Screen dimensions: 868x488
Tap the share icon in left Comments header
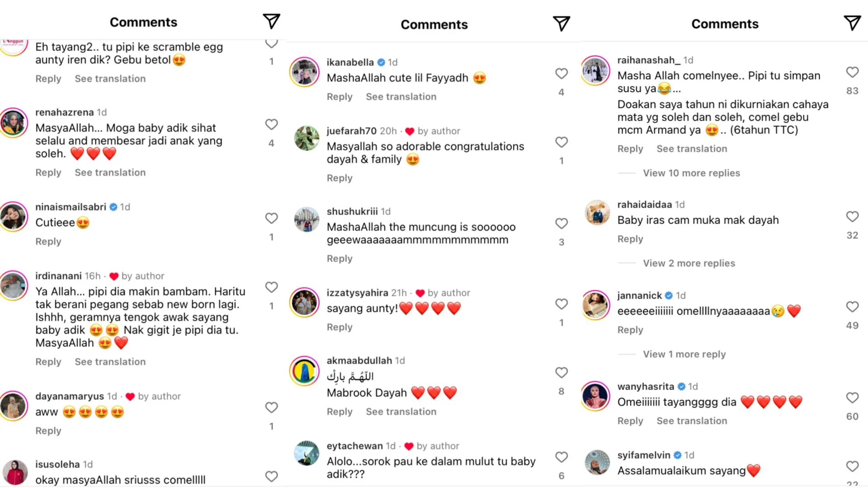pos(271,21)
